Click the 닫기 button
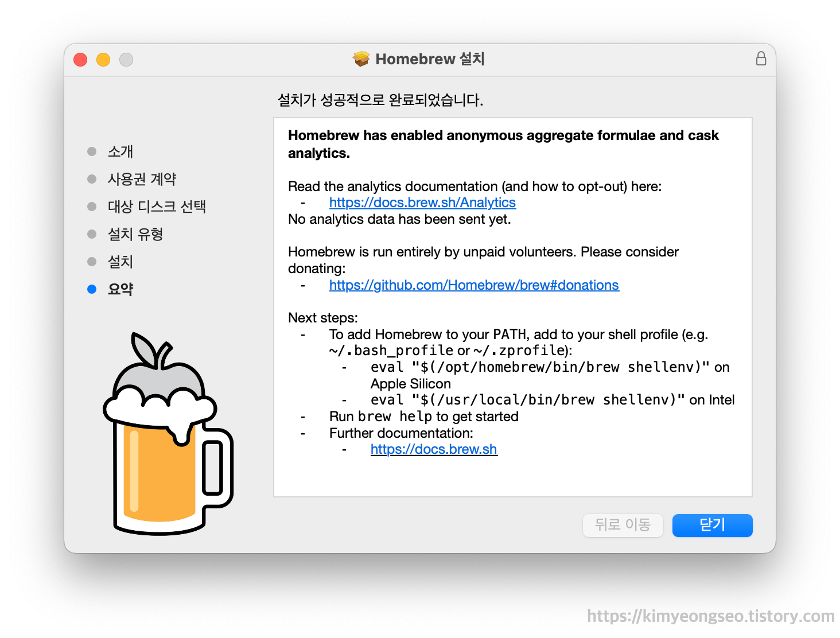 (x=712, y=525)
